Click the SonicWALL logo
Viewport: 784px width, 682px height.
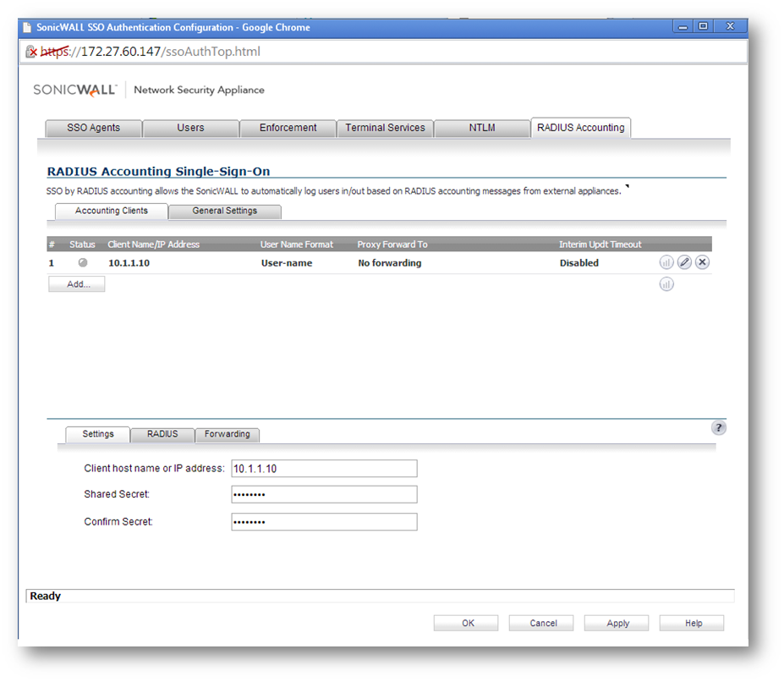tap(78, 90)
